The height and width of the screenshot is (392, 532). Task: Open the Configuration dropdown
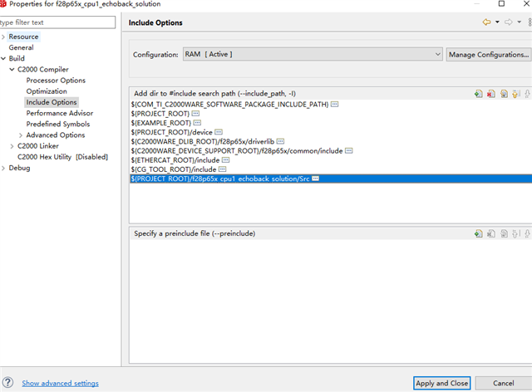tap(313, 54)
